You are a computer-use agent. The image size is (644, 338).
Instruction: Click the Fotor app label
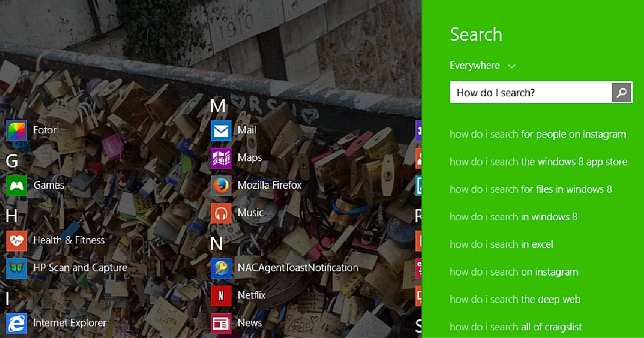point(45,130)
